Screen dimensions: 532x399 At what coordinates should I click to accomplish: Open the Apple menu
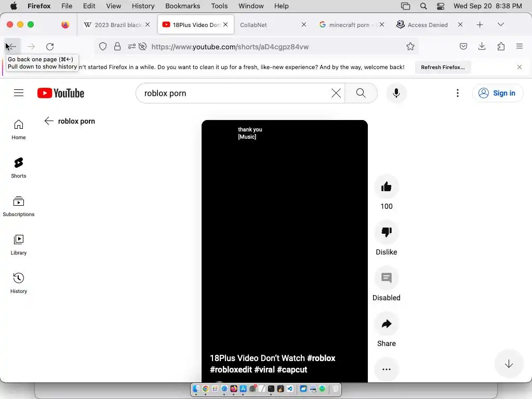coord(14,6)
